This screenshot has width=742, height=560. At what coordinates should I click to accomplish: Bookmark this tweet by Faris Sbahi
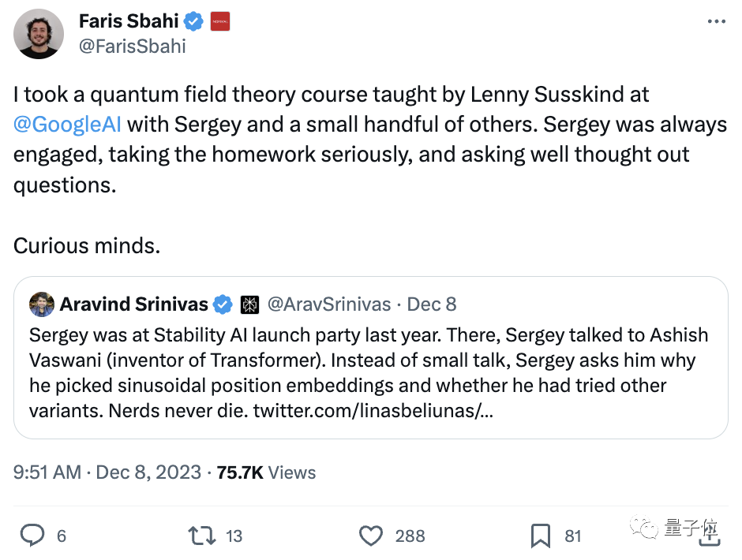pyautogui.click(x=541, y=536)
